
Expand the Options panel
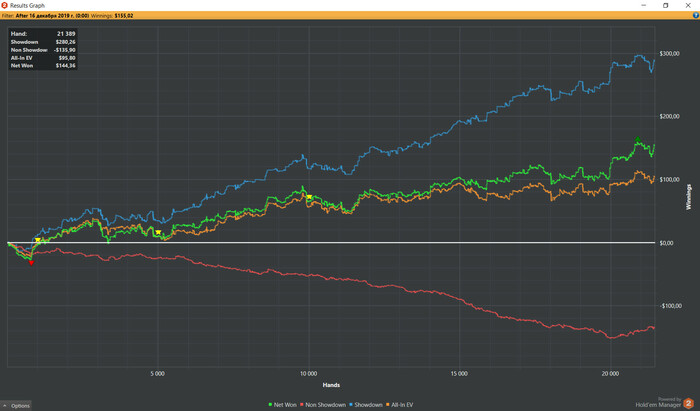16,406
